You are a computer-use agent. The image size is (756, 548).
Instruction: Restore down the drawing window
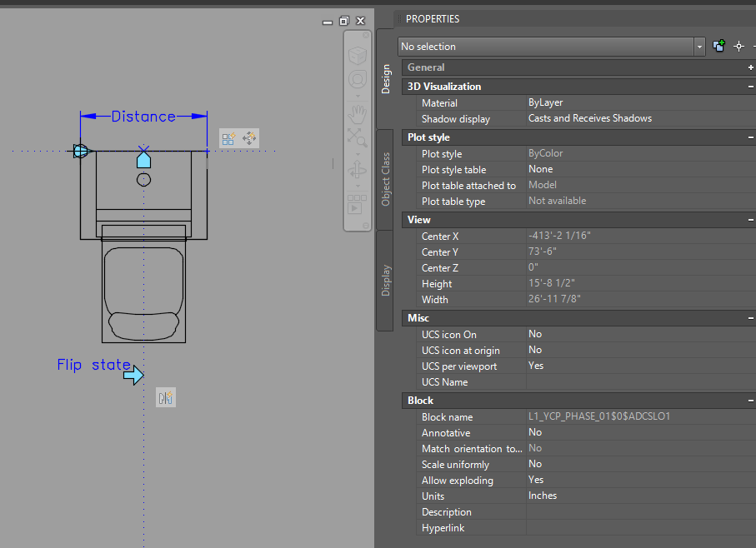[x=343, y=21]
